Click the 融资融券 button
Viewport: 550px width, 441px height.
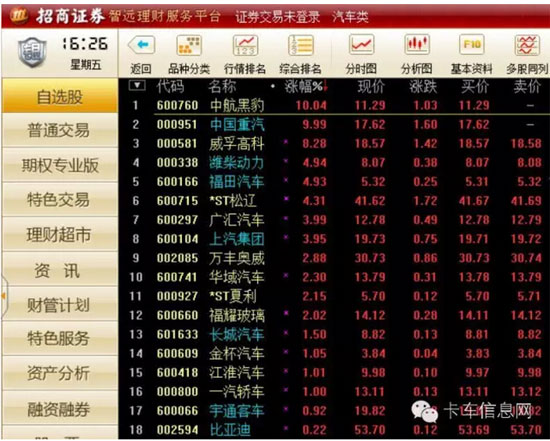[60, 408]
